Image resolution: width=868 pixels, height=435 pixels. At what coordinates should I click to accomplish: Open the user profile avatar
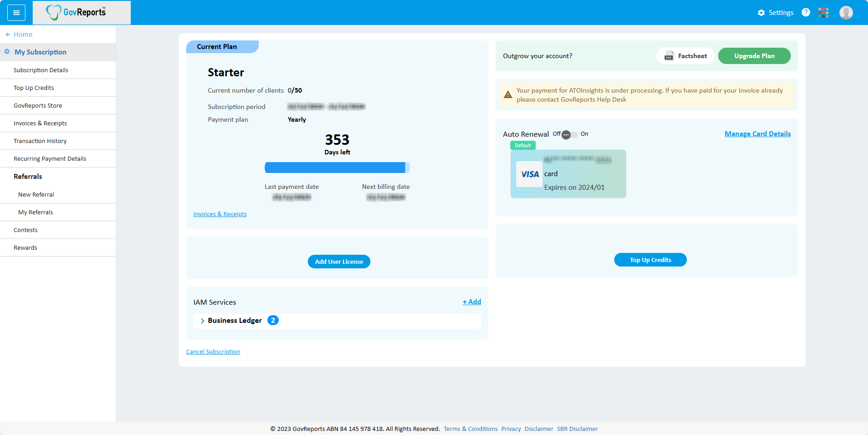pos(846,13)
